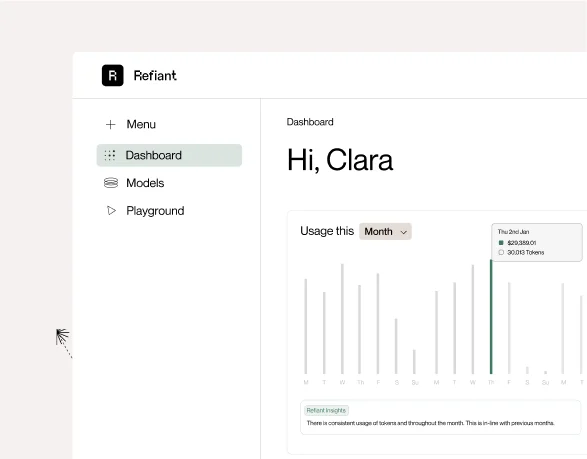Click the chevron arrow in Month selector
Screen dimensions: 587x459
tap(404, 232)
